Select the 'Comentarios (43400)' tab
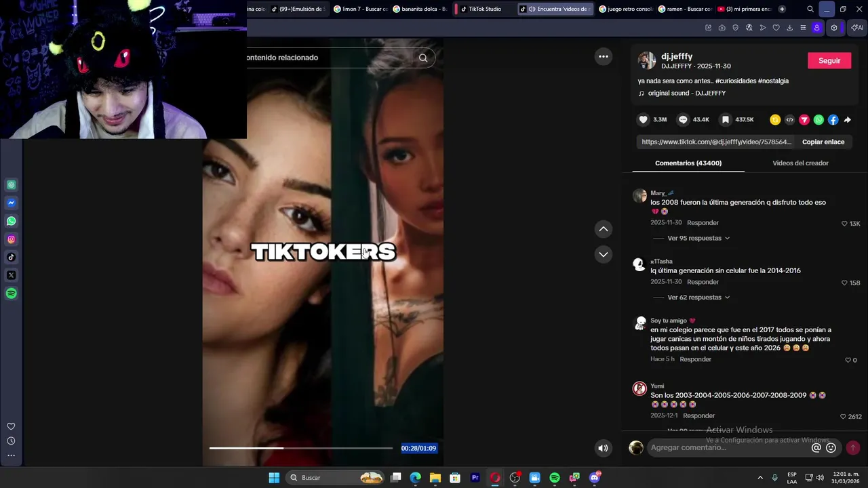 tap(688, 163)
